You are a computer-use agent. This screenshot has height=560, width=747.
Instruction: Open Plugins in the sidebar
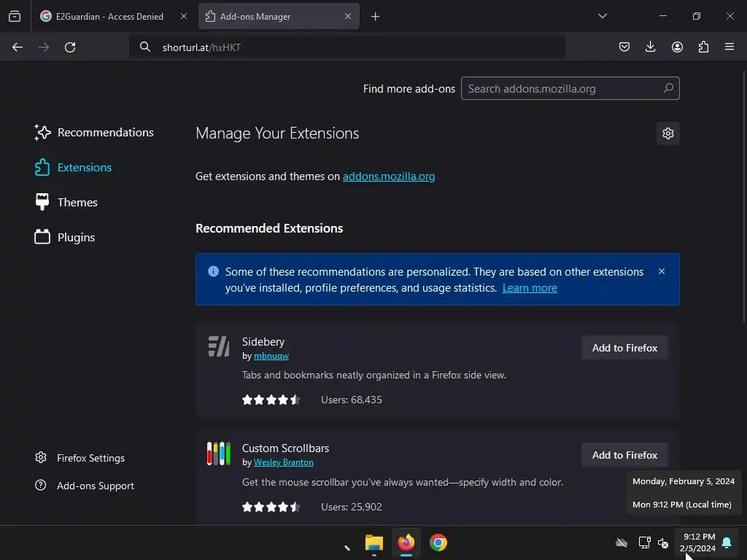[65, 237]
